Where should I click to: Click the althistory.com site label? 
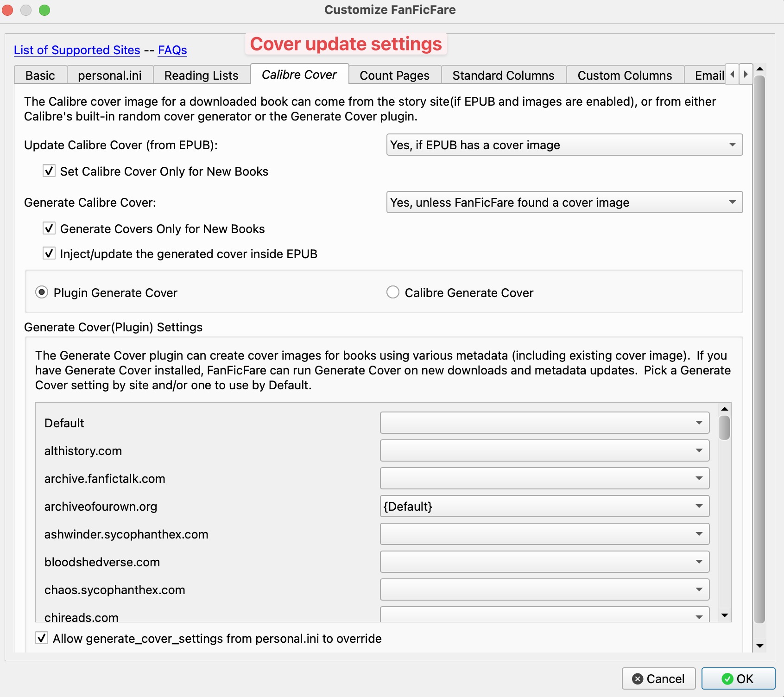(83, 450)
